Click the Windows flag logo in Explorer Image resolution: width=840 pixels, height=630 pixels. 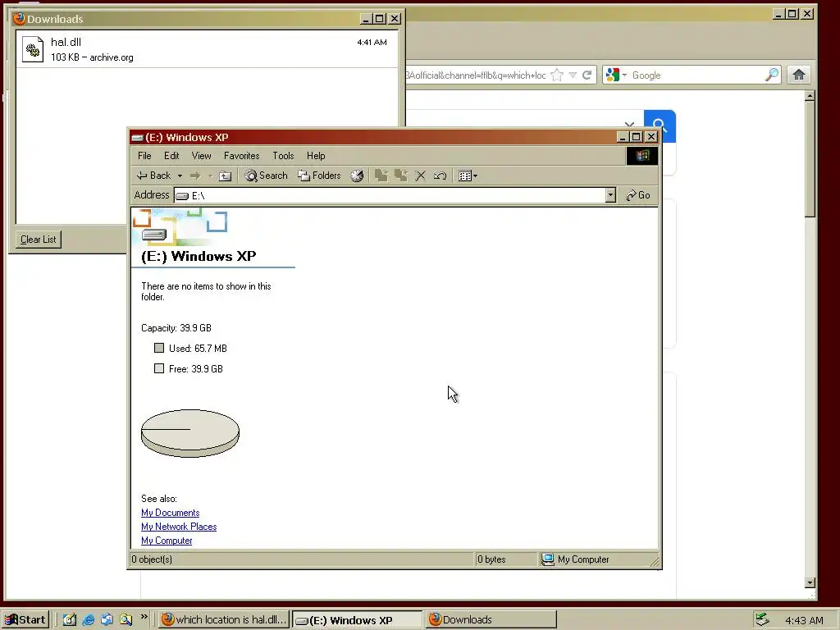point(642,156)
